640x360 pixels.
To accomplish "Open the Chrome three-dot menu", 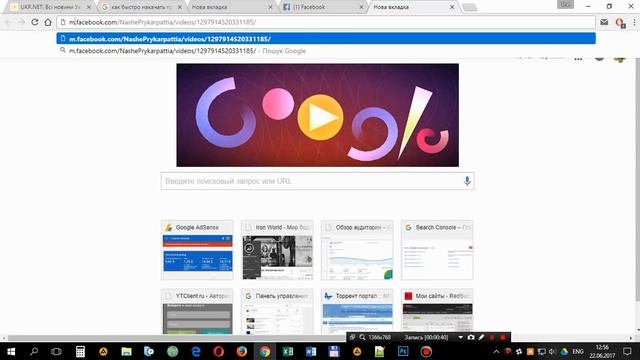I will [634, 22].
